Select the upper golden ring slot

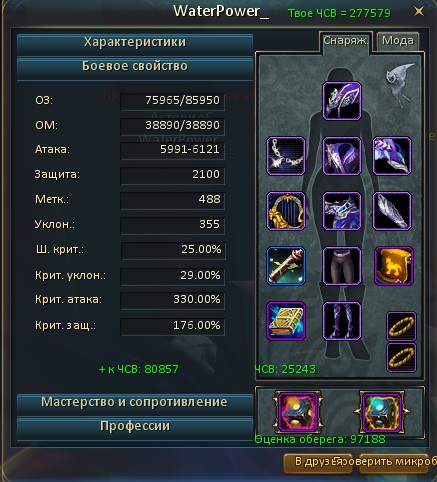point(401,327)
